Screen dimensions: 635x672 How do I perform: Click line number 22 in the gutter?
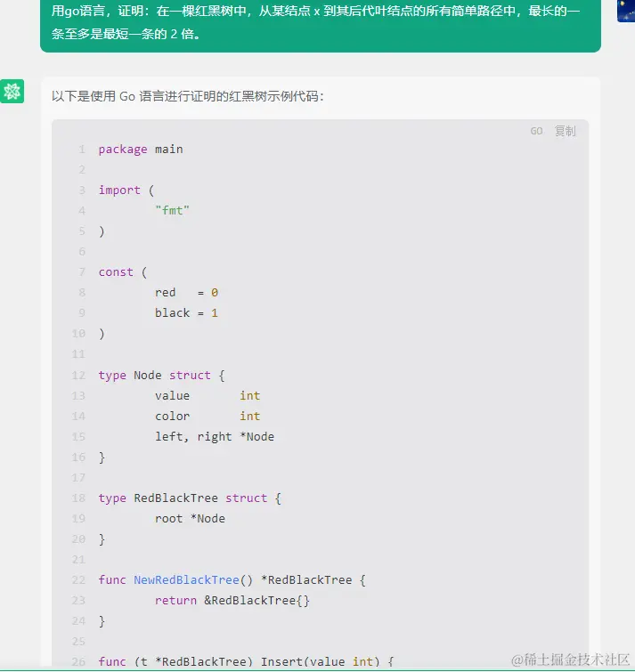tap(78, 579)
